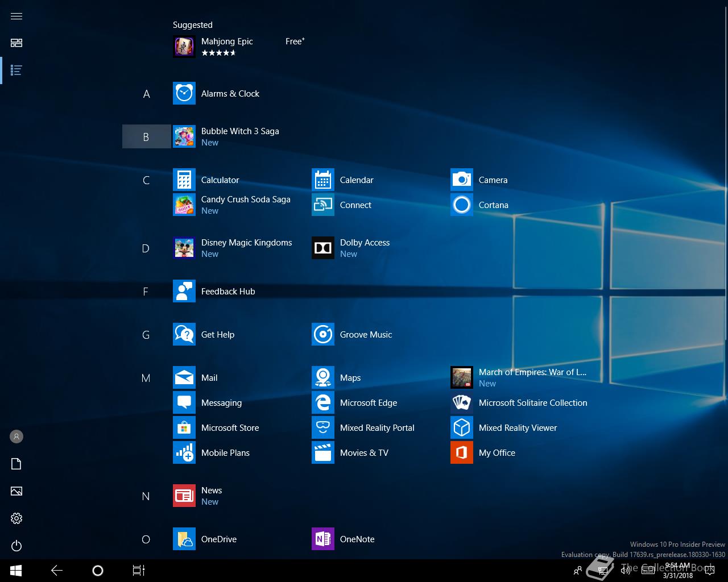
Task: Click the Windows Start button on taskbar
Action: pyautogui.click(x=16, y=571)
